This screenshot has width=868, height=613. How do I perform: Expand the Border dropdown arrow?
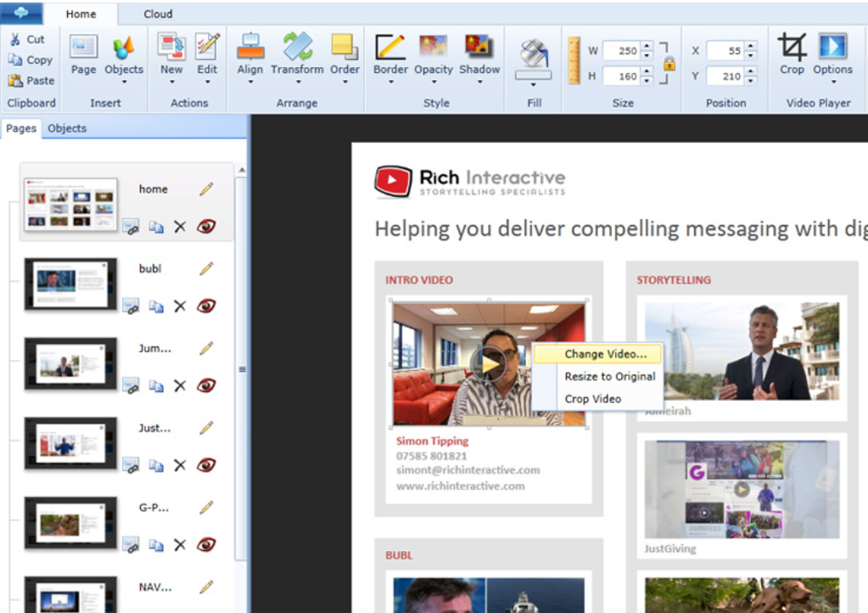[391, 82]
